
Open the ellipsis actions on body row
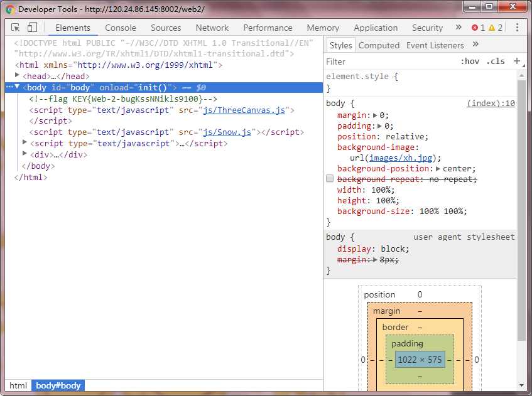9,87
